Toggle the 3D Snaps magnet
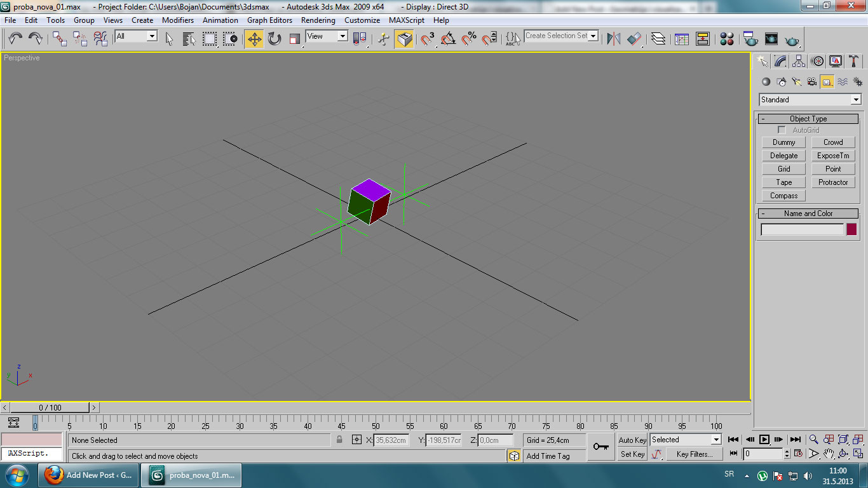The image size is (868, 488). pyautogui.click(x=428, y=39)
